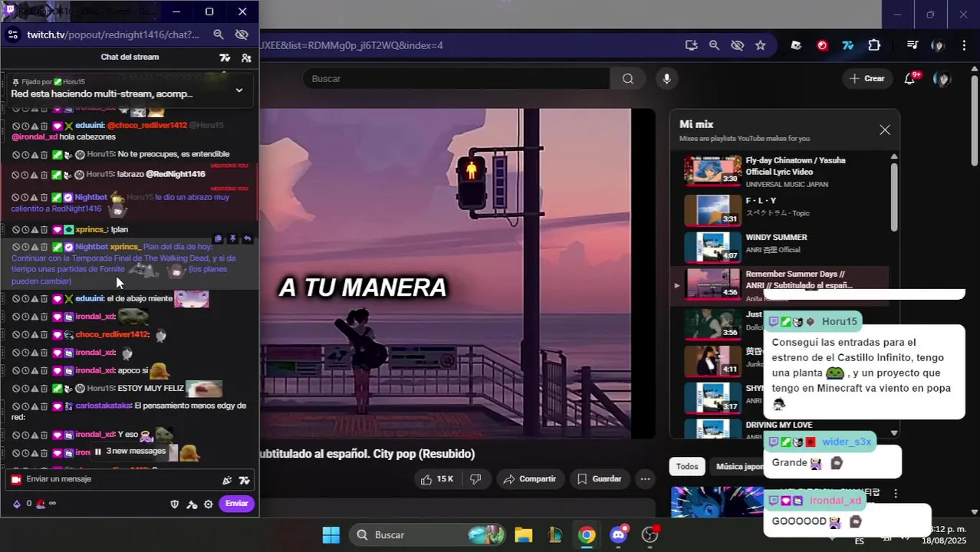This screenshot has width=980, height=552.
Task: Dislike the YouTube video
Action: pos(475,479)
